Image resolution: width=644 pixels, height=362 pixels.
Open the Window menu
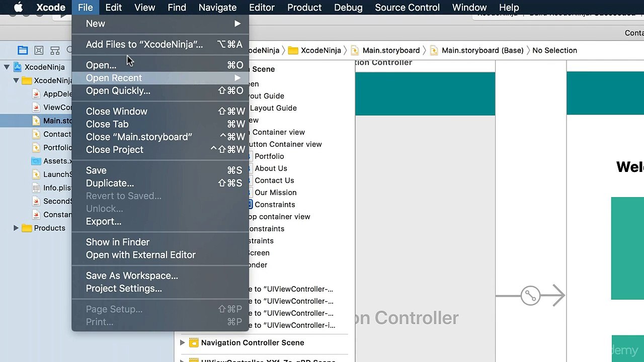point(469,8)
